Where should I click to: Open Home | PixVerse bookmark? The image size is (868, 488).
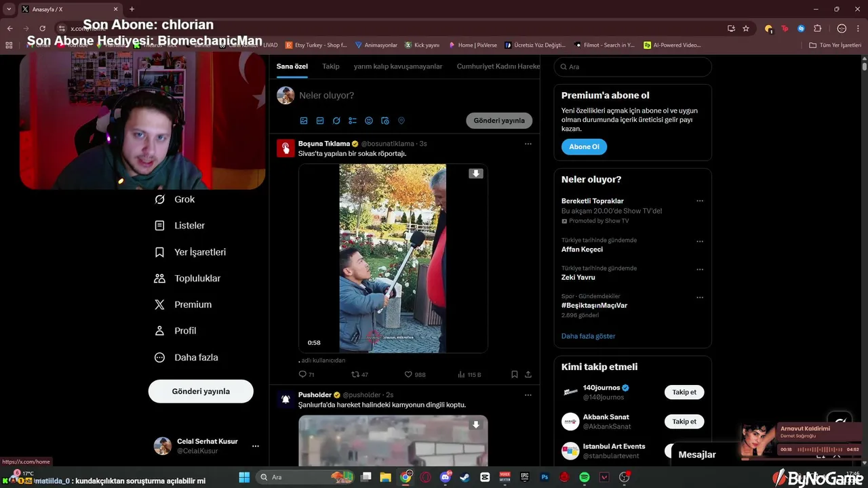(x=473, y=45)
